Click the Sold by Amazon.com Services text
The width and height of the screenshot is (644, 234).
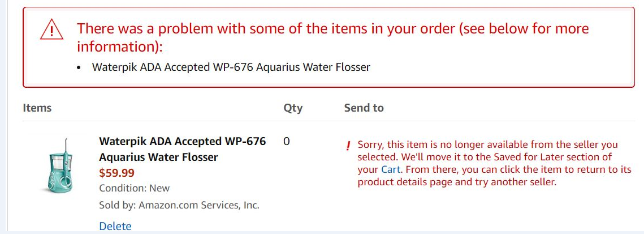(x=179, y=205)
